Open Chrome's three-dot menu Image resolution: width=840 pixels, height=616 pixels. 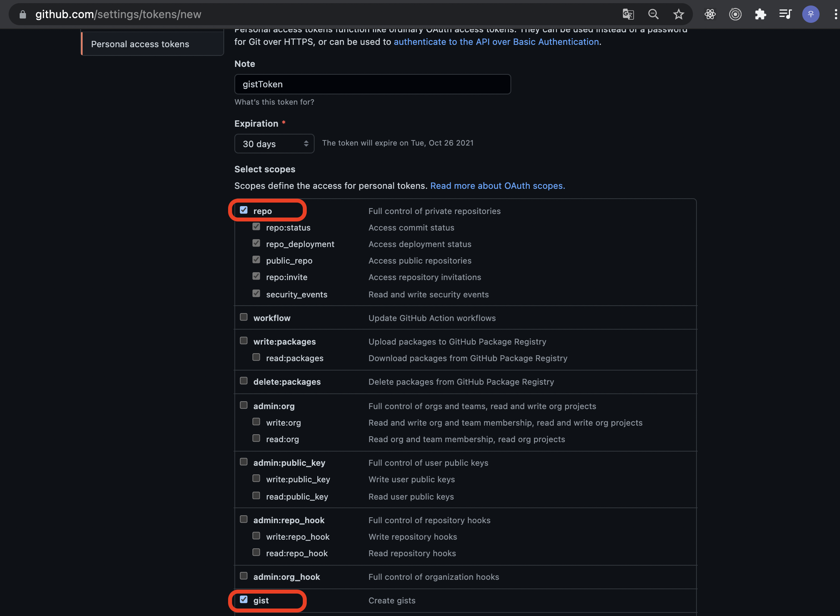click(835, 15)
